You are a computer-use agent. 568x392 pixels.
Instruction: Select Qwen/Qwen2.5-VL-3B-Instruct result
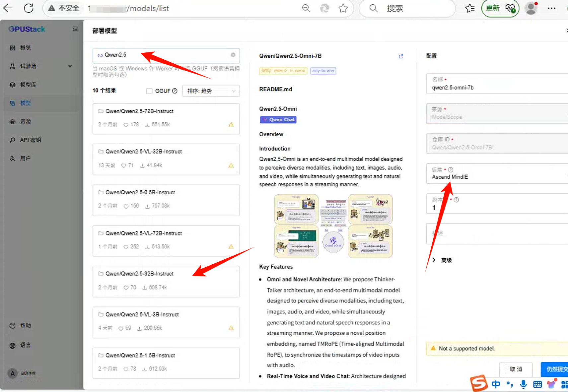pyautogui.click(x=166, y=322)
